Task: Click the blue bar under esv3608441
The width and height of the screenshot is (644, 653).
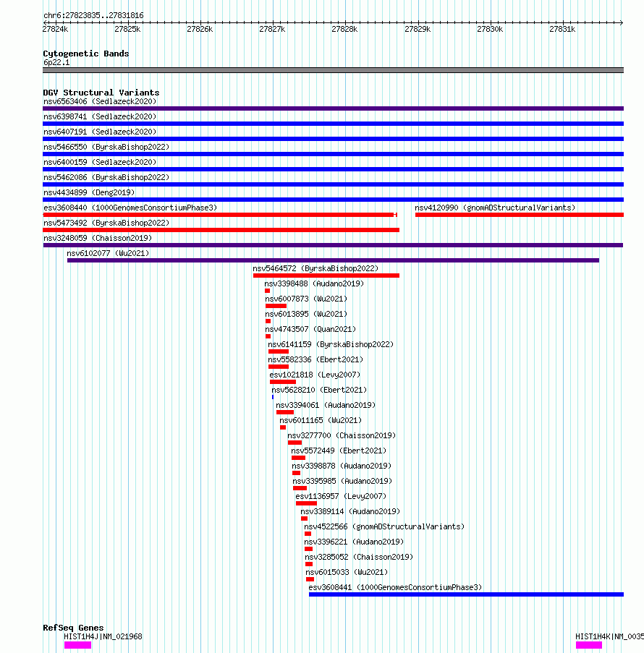Action: [467, 594]
